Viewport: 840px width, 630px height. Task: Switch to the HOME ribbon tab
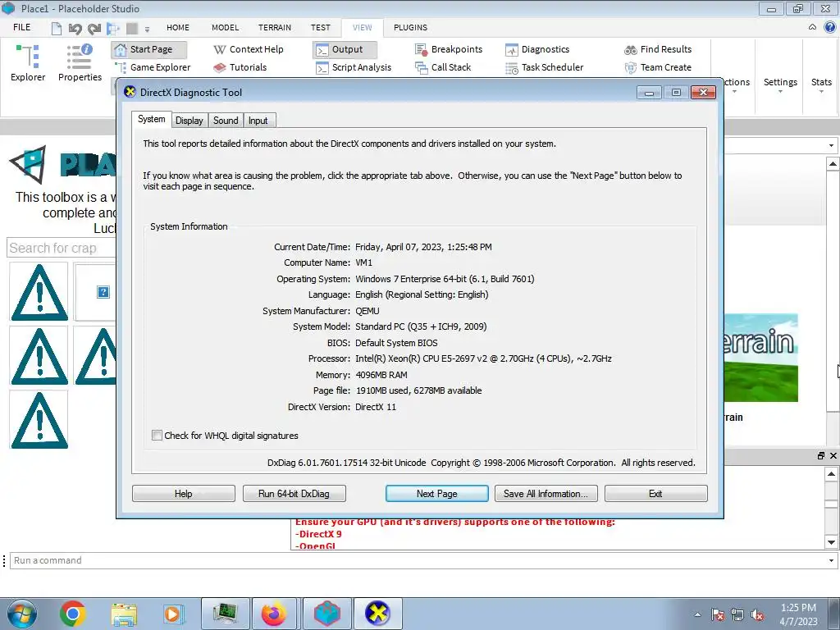coord(178,27)
